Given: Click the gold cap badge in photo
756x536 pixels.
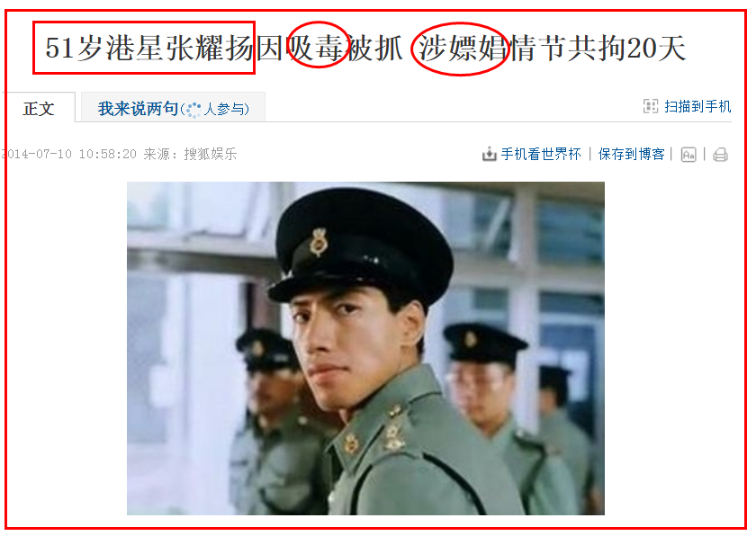Looking at the screenshot, I should point(319,242).
